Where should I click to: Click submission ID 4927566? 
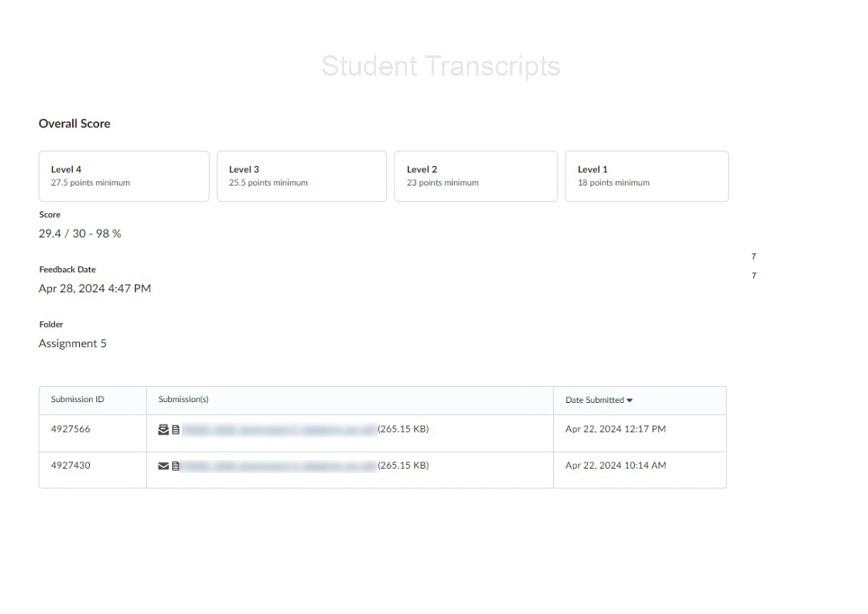(71, 429)
